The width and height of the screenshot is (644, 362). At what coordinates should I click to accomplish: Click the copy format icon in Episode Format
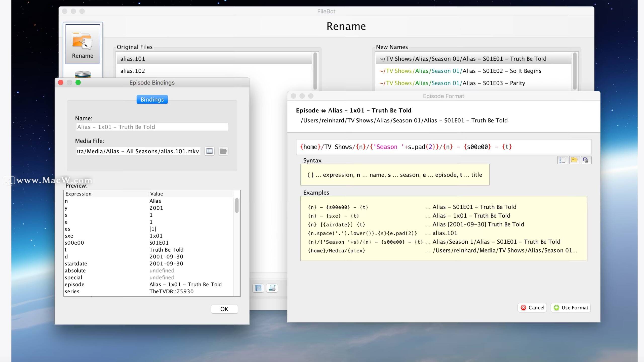pyautogui.click(x=586, y=160)
